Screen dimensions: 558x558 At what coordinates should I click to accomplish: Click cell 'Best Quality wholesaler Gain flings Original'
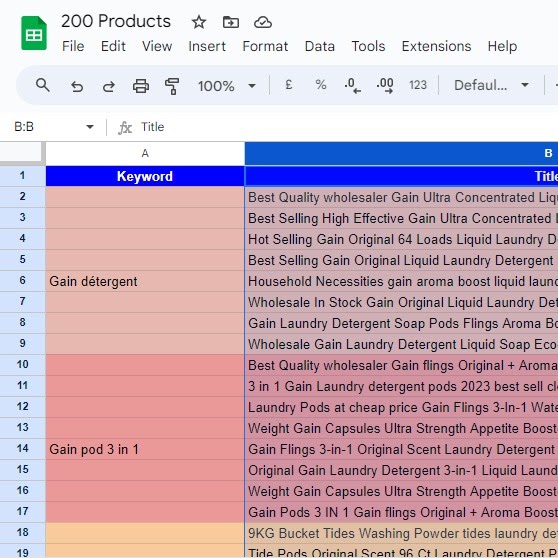(x=401, y=365)
